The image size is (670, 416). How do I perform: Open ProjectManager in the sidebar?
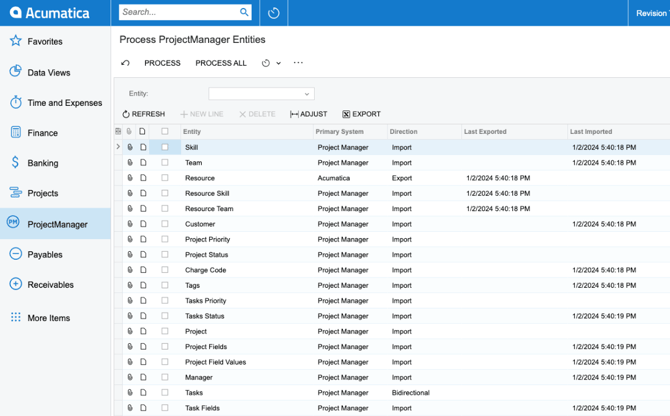tap(56, 223)
